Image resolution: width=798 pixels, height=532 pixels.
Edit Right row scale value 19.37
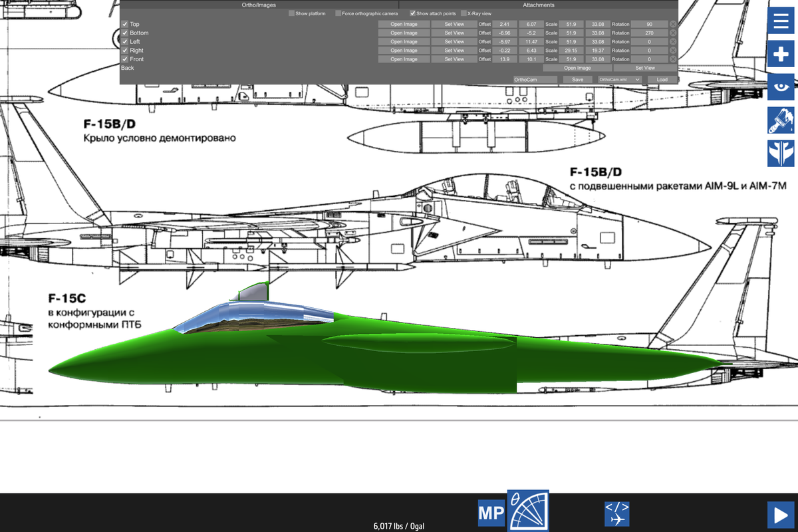598,50
